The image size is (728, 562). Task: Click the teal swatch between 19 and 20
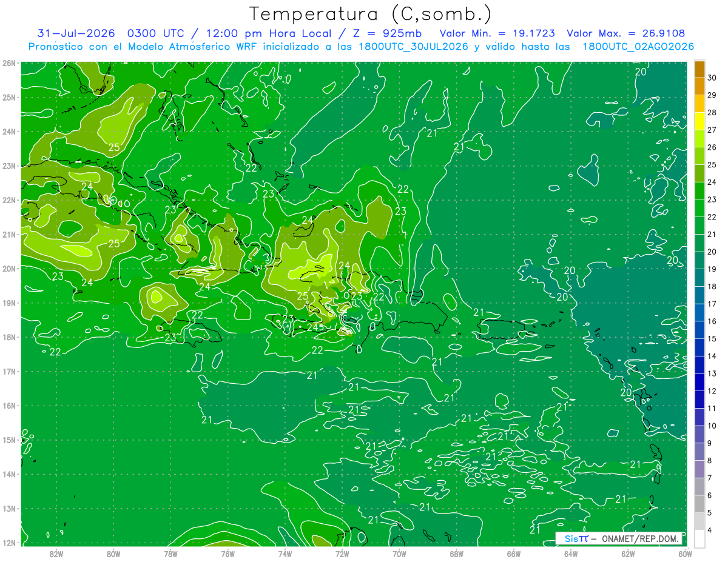(699, 261)
